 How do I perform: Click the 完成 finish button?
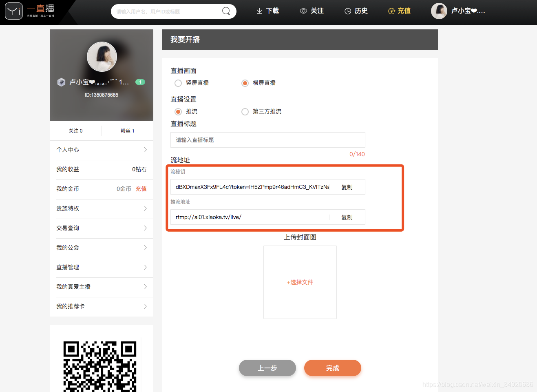pos(333,368)
